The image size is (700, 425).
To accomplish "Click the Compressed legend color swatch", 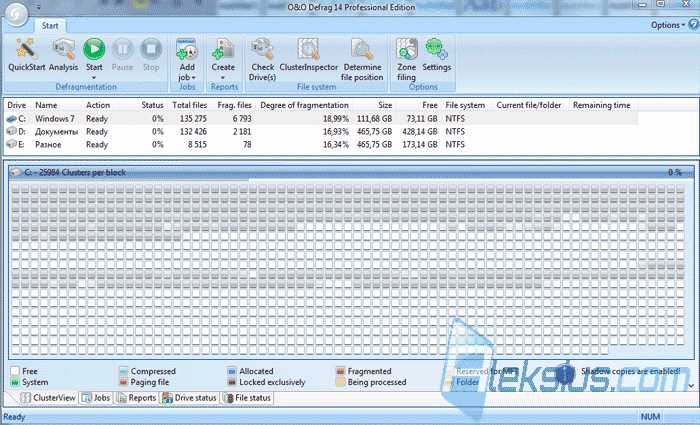I will (x=124, y=371).
